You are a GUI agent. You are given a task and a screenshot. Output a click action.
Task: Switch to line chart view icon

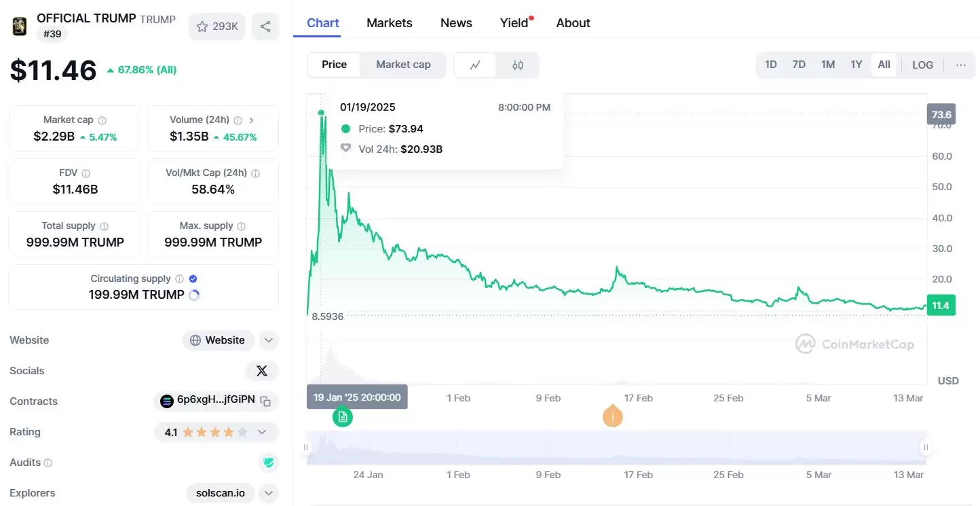coord(475,65)
